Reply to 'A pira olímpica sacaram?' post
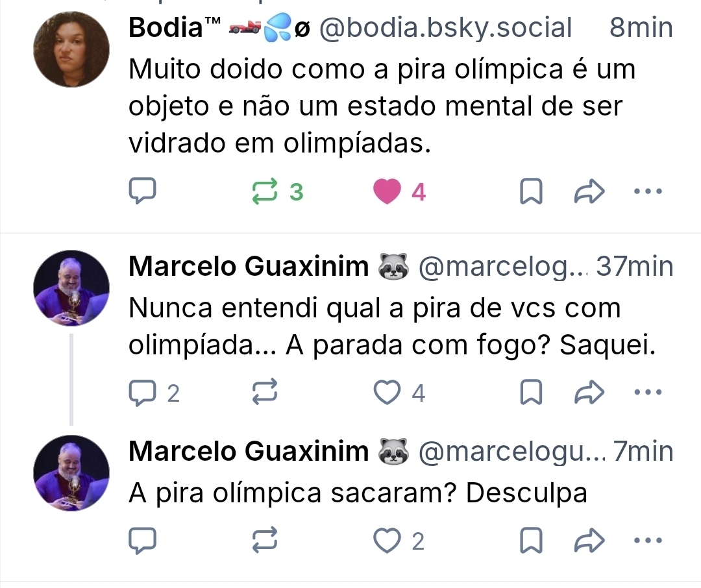This screenshot has width=701, height=588. click(x=142, y=541)
